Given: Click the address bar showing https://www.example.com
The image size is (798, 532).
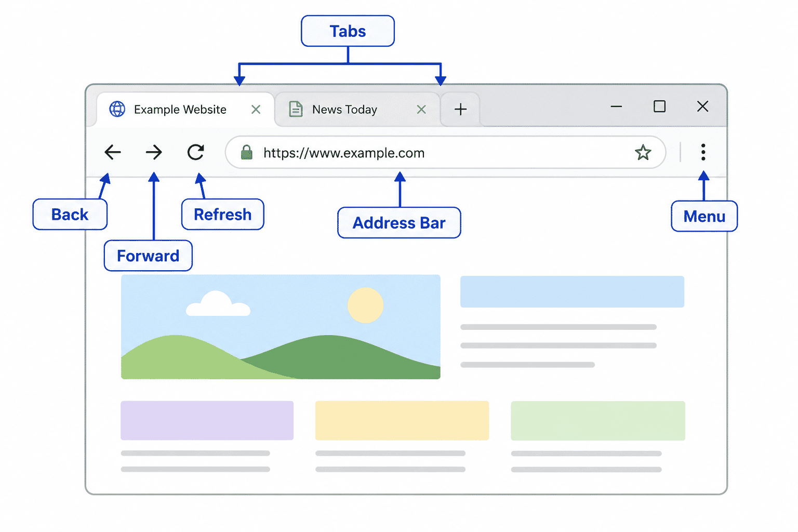Looking at the screenshot, I should coord(446,153).
